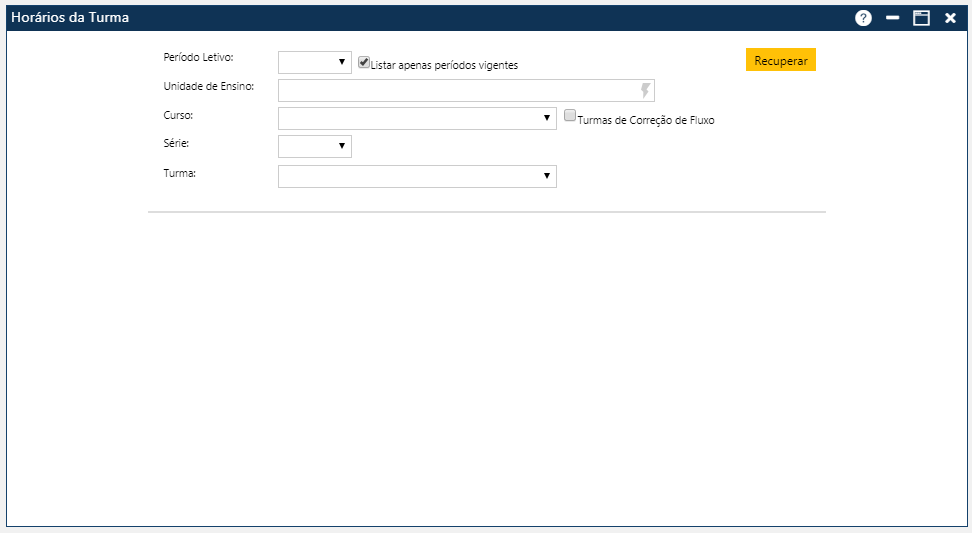Click the 'Período Letivo:' label text
The width and height of the screenshot is (972, 533).
(198, 58)
